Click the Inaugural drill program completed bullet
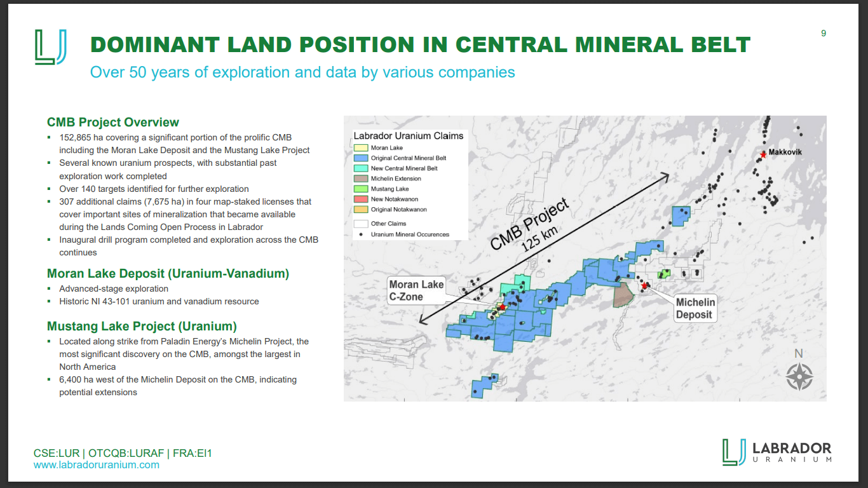The width and height of the screenshot is (868, 488). pos(189,246)
